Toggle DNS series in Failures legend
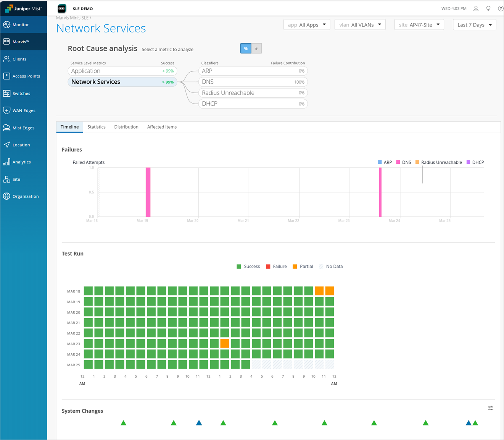This screenshot has width=504, height=440. click(404, 162)
